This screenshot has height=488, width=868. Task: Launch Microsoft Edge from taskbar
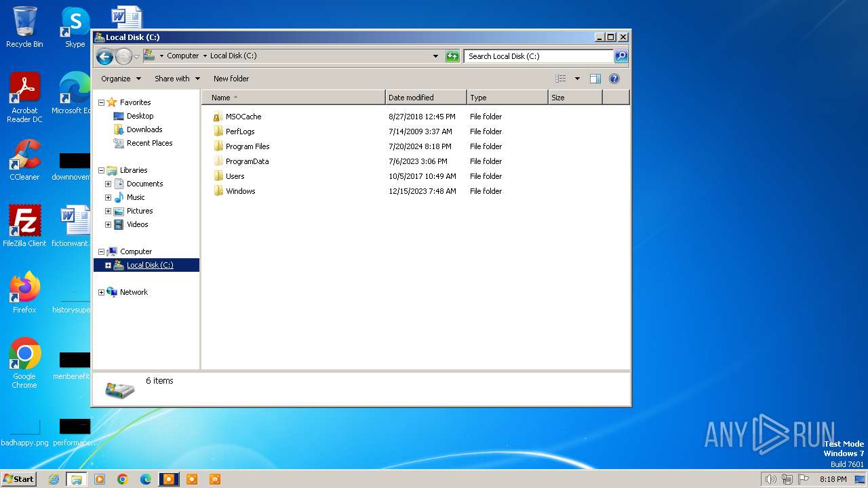tap(145, 479)
